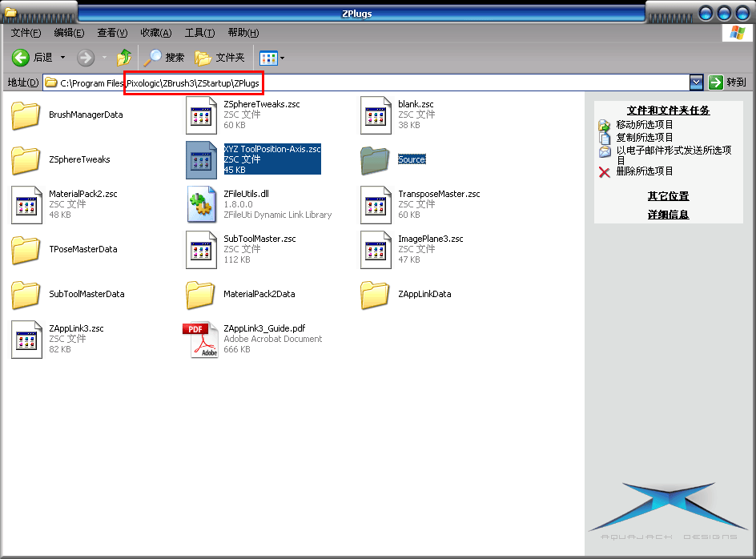
Task: Click the 移动所选项目 move icon
Action: (604, 125)
